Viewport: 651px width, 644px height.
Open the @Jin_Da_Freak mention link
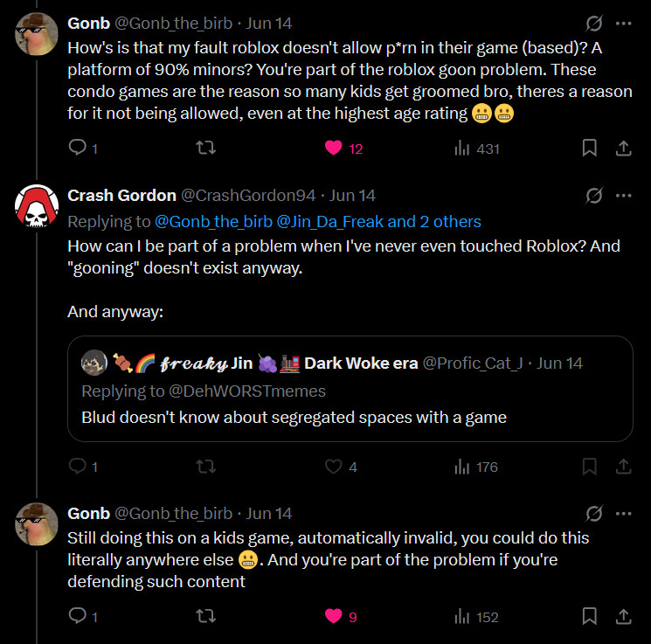pos(329,222)
